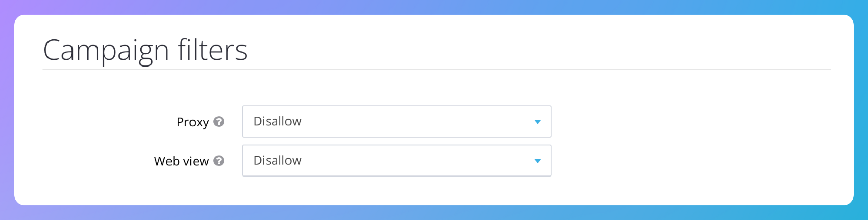Click empty space right of Proxy dropdown

(689, 122)
